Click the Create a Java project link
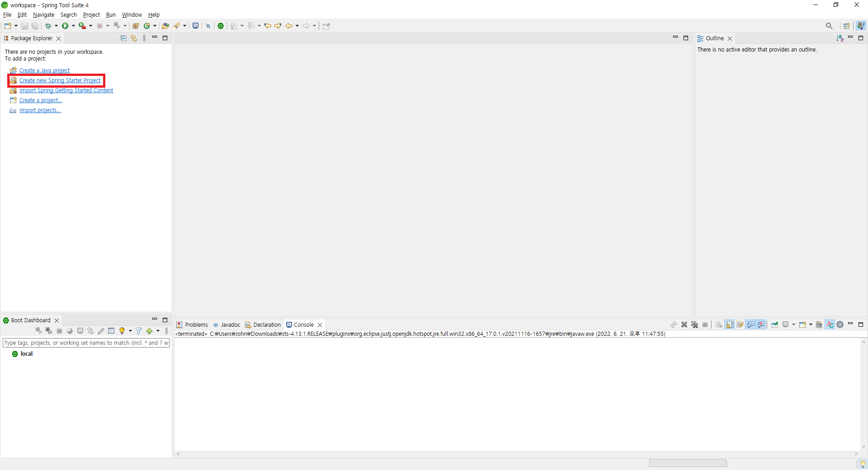 pyautogui.click(x=44, y=70)
